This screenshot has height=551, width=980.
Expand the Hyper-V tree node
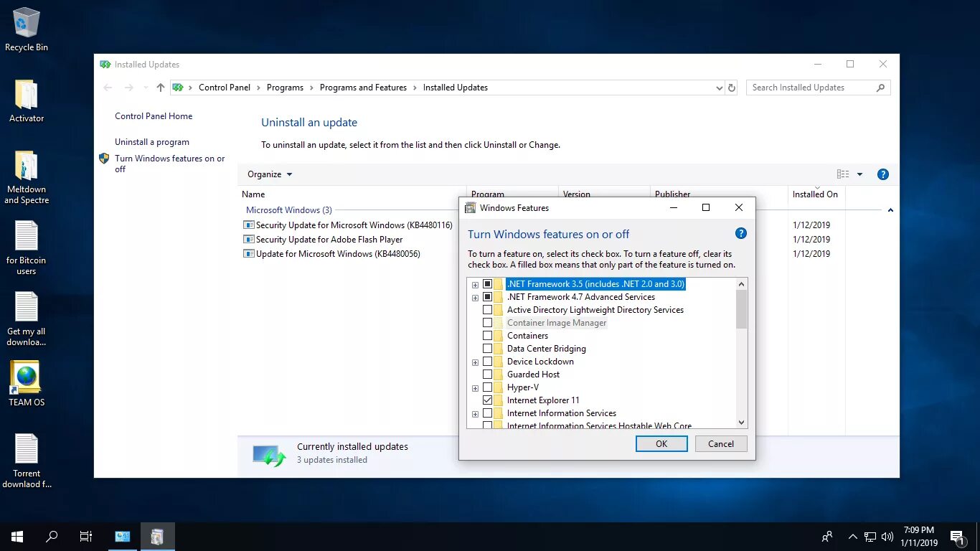(x=475, y=388)
